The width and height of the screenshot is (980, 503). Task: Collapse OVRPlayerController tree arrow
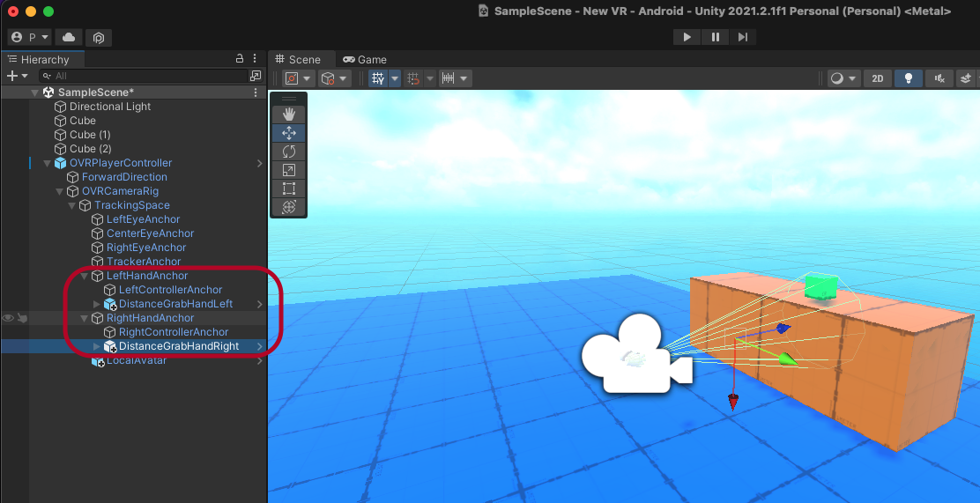47,163
